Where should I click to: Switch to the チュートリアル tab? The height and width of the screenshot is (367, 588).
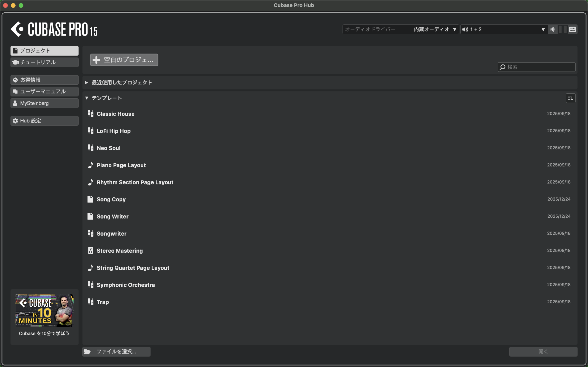click(44, 62)
